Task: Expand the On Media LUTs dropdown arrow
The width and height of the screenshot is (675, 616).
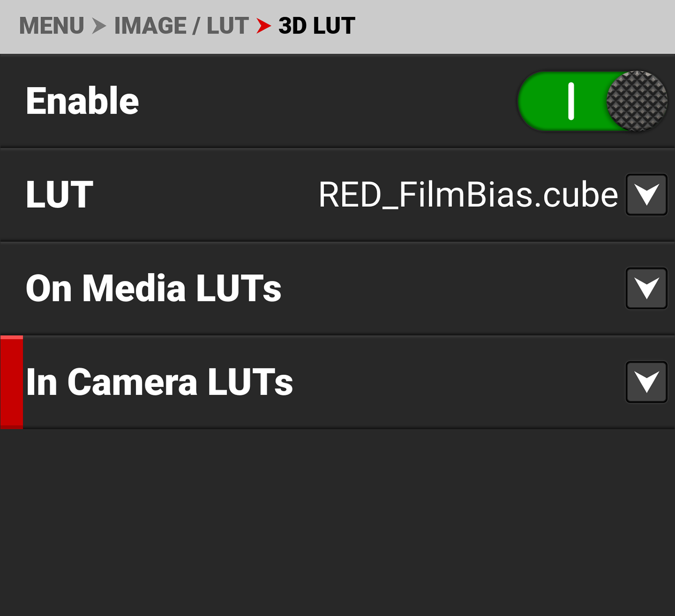Action: 646,288
